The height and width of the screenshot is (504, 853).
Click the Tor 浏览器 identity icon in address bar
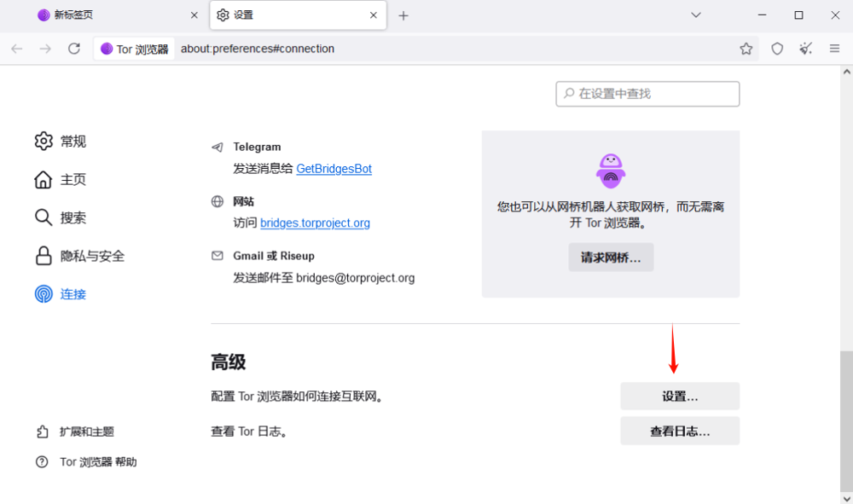[x=134, y=49]
